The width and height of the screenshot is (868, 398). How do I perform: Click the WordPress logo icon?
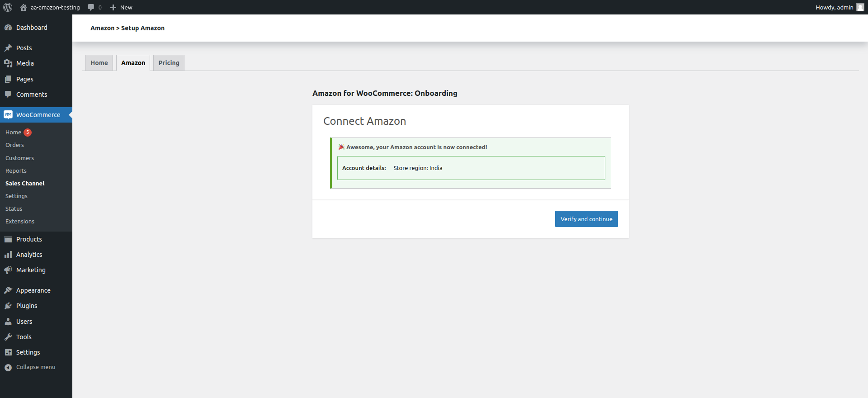(8, 7)
